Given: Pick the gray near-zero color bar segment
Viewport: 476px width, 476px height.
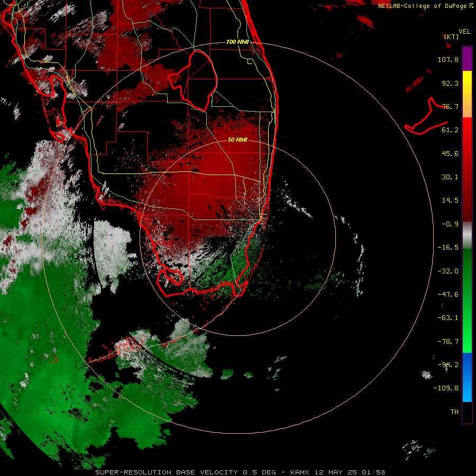Looking at the screenshot, I should point(467,235).
